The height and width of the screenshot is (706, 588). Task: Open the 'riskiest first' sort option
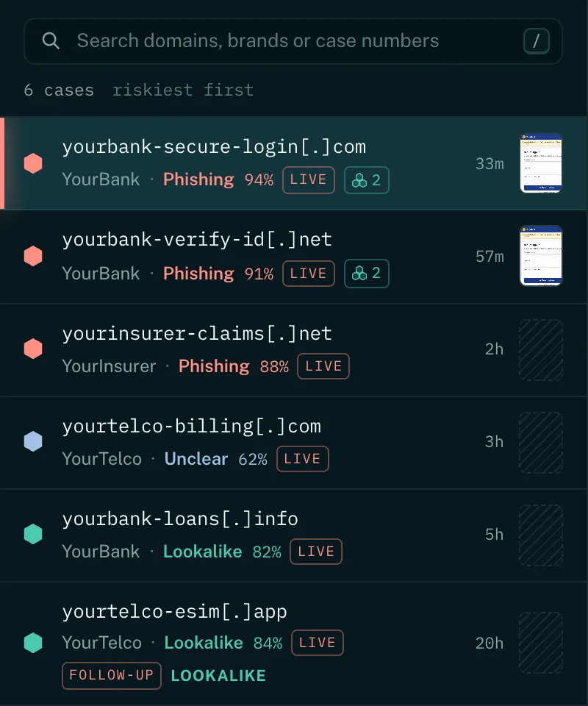(183, 90)
